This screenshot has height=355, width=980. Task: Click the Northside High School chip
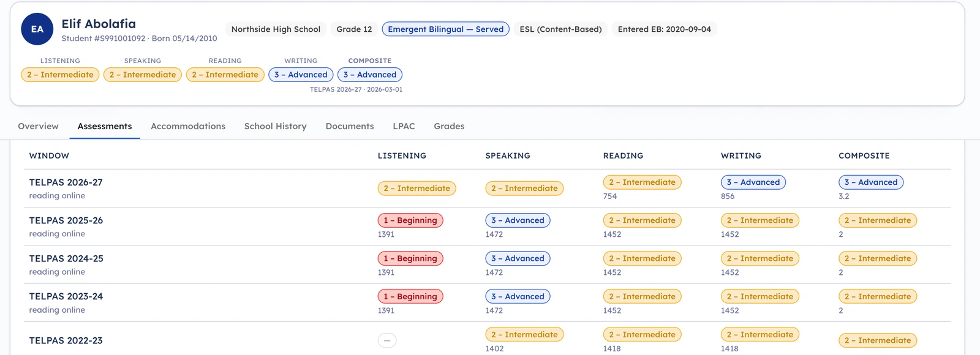[276, 29]
